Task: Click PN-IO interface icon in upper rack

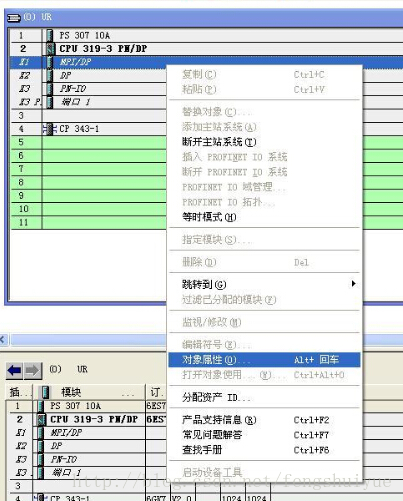Action: click(50, 89)
